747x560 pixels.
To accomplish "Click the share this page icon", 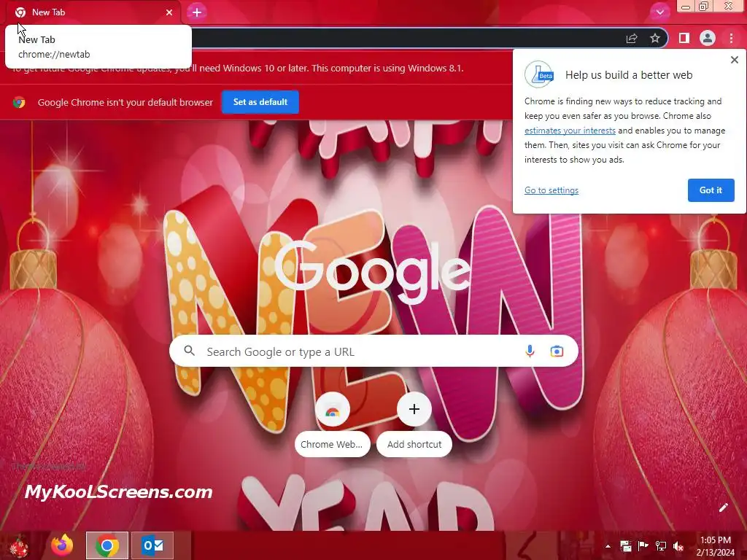I will (632, 38).
